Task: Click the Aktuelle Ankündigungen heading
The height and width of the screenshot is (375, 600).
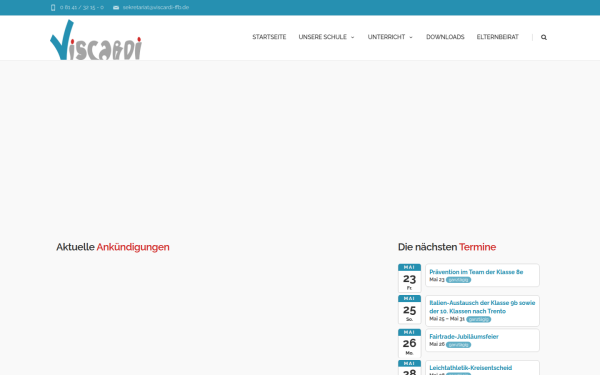Action: point(113,247)
